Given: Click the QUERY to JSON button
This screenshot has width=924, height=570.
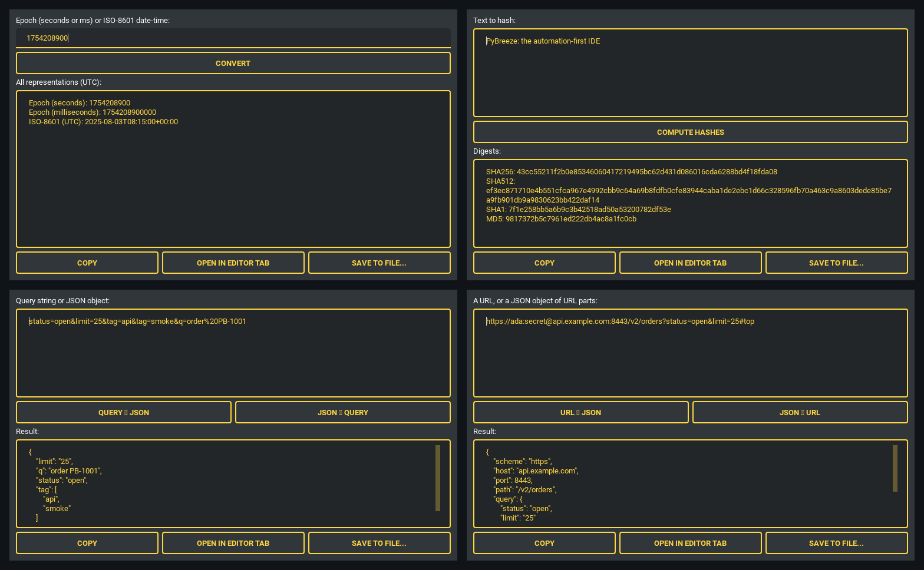Looking at the screenshot, I should pos(124,412).
